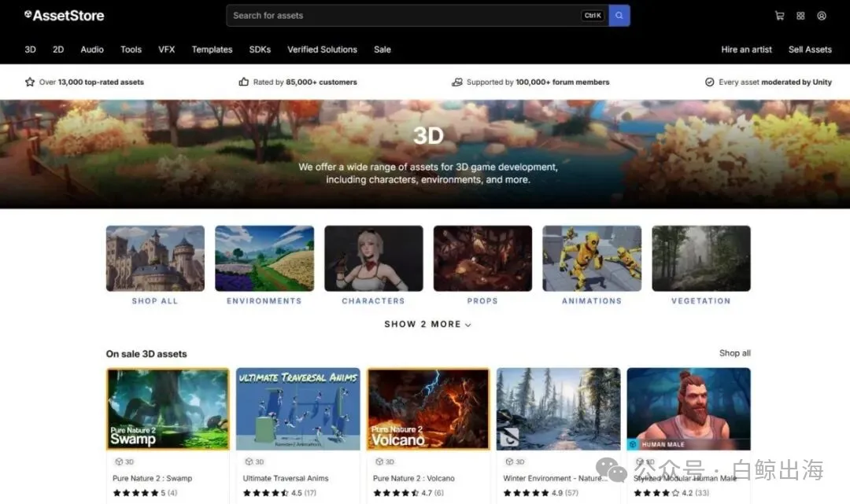This screenshot has height=504, width=850.
Task: Click the thumbs-up icon beside customer ratings
Action: [244, 82]
